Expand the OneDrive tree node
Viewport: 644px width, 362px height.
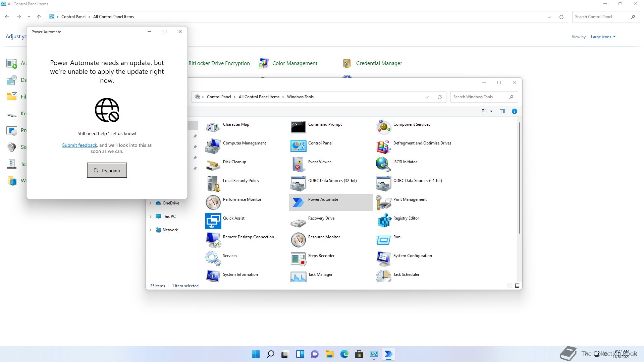pyautogui.click(x=150, y=203)
